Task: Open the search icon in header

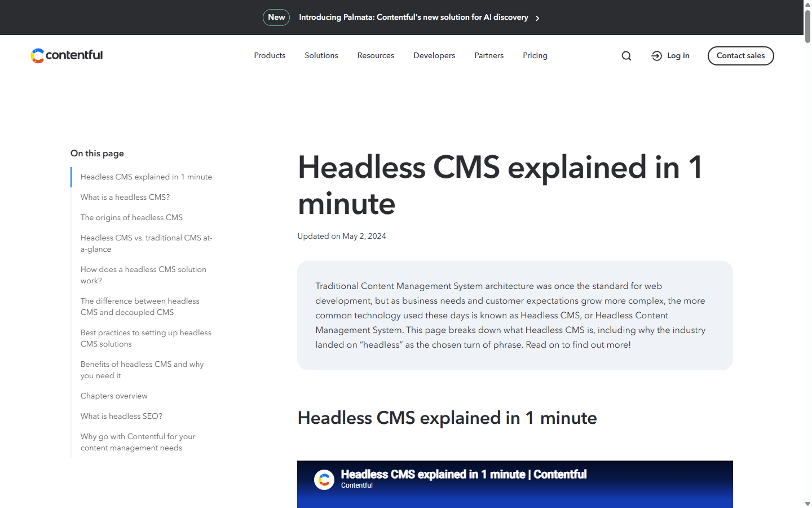Action: tap(626, 56)
